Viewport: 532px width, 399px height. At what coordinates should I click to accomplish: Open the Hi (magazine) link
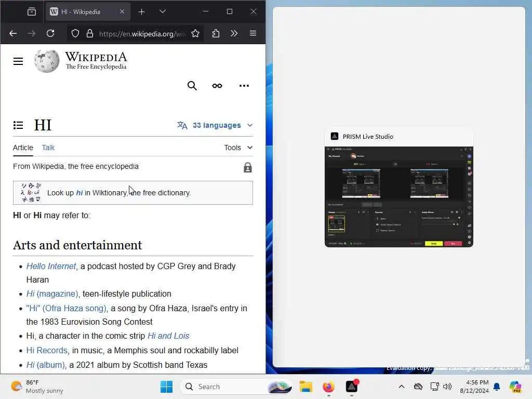pos(52,294)
